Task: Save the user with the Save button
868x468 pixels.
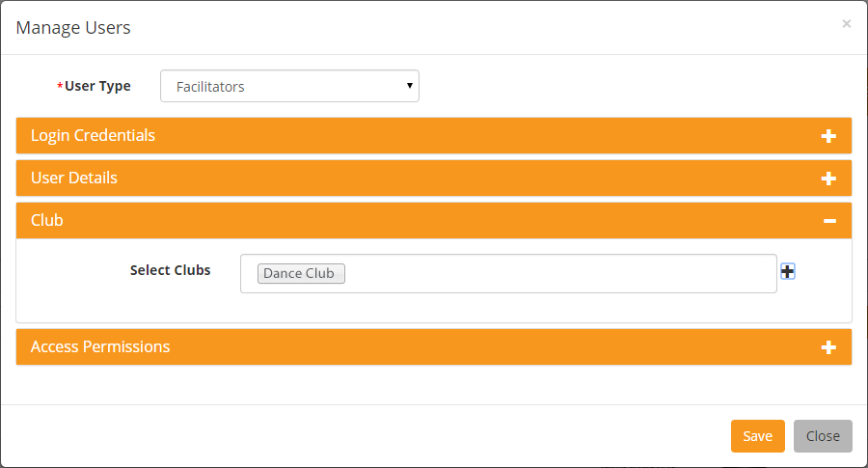Action: pyautogui.click(x=757, y=436)
